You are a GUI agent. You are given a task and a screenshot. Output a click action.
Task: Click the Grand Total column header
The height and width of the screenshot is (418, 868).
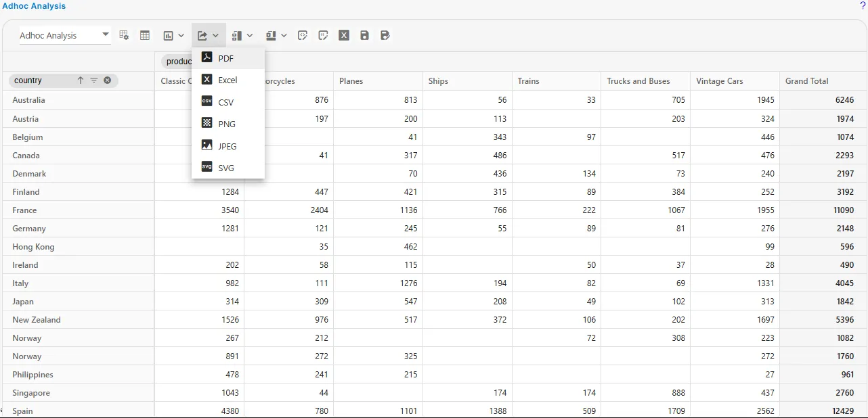[x=806, y=81]
